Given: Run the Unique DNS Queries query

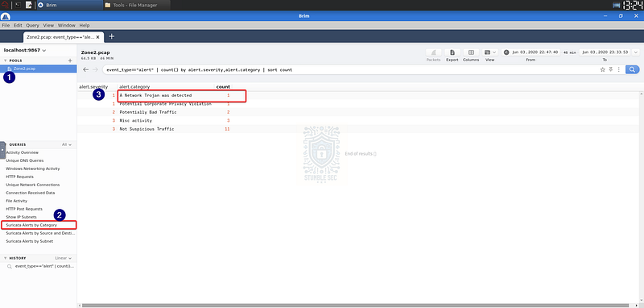Looking at the screenshot, I should click(x=25, y=160).
